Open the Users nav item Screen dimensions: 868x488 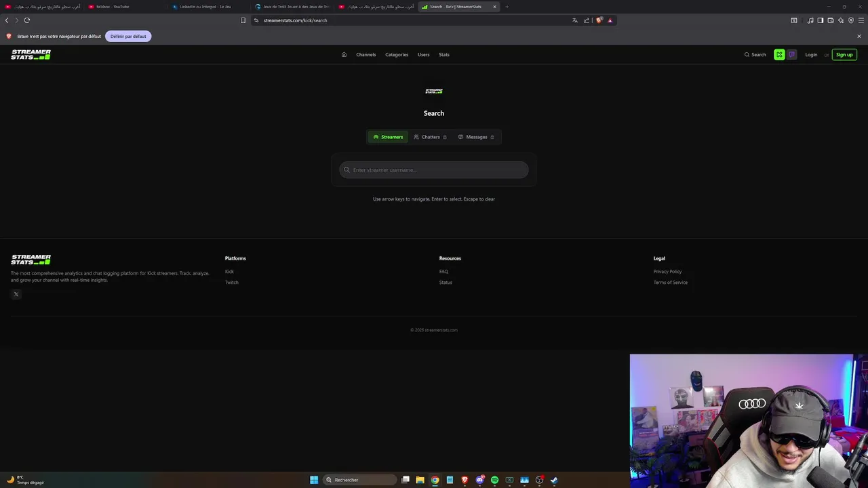pos(424,55)
